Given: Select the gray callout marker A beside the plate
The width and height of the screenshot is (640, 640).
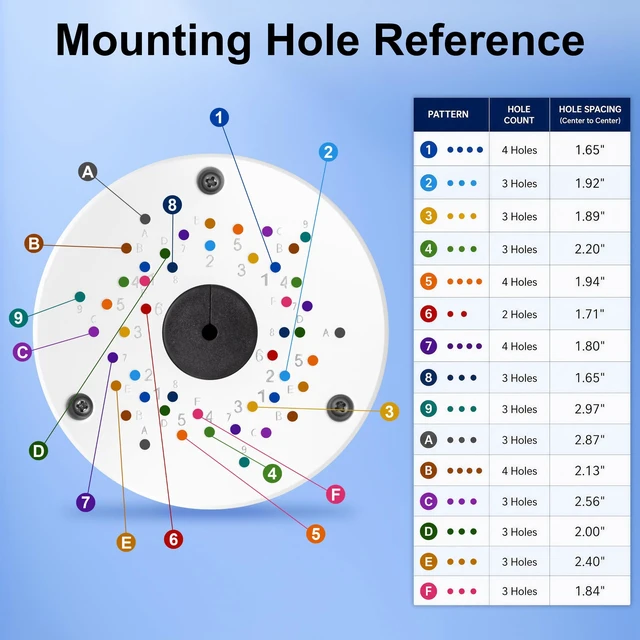Looking at the screenshot, I should (88, 172).
